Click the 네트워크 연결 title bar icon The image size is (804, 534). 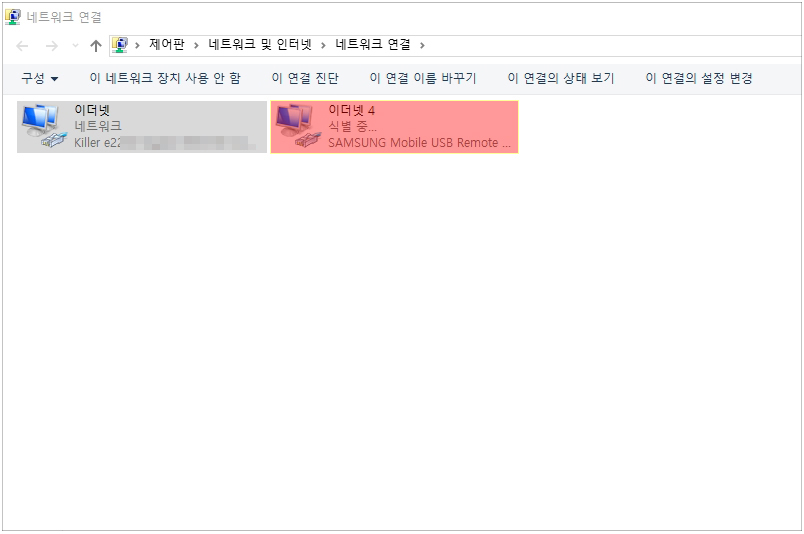tap(13, 17)
